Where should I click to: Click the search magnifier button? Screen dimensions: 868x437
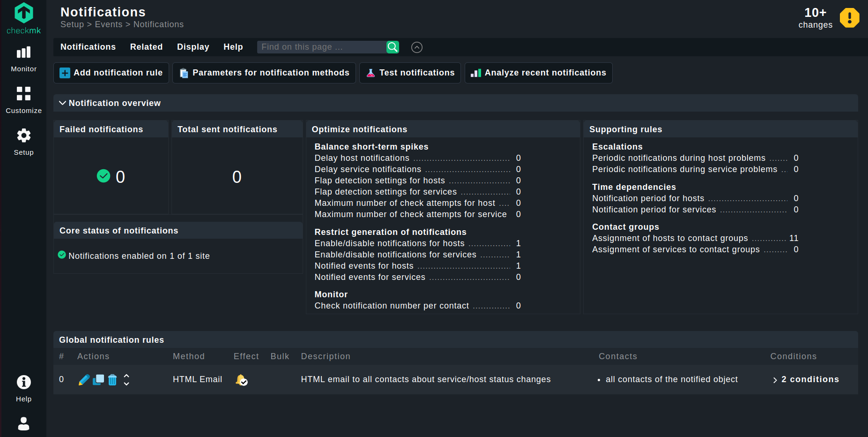coord(393,47)
